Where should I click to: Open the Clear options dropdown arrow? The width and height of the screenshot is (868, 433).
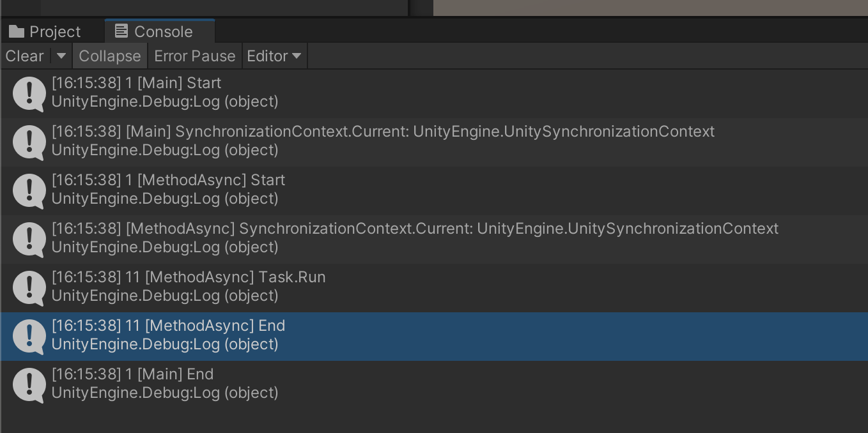point(61,56)
